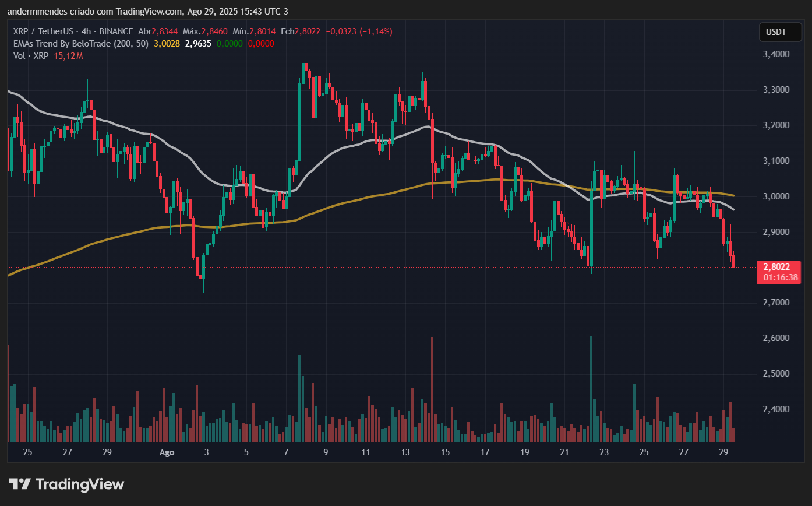
Task: Click the date label 19 on time axis
Action: [x=524, y=452]
